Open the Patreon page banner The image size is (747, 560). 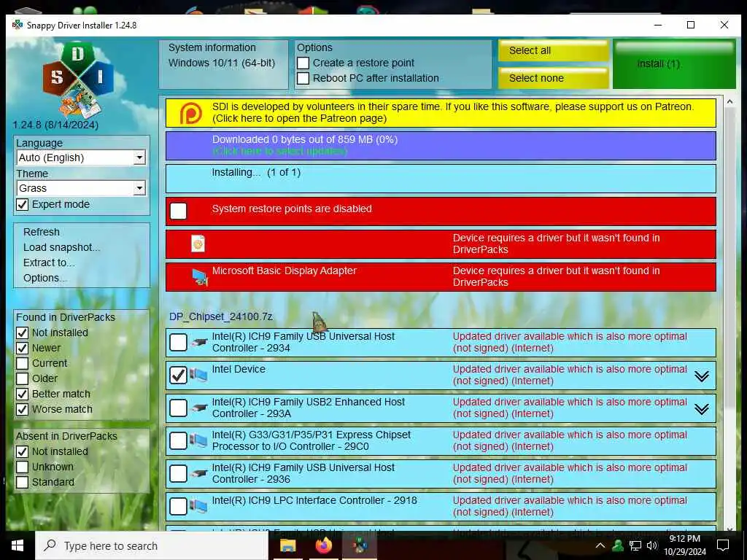tap(441, 113)
